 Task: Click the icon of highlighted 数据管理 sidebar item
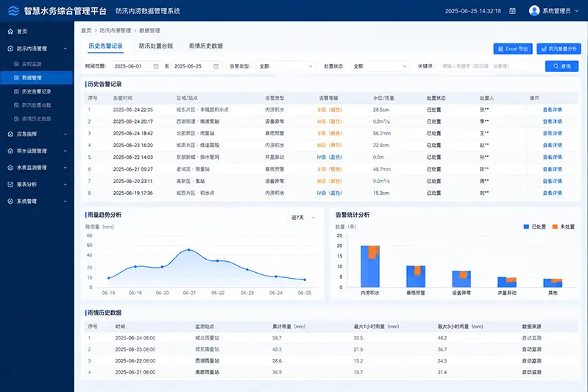click(x=16, y=78)
